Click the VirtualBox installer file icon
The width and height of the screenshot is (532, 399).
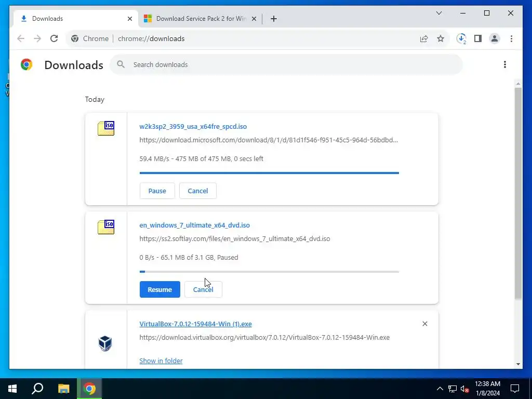click(x=105, y=343)
